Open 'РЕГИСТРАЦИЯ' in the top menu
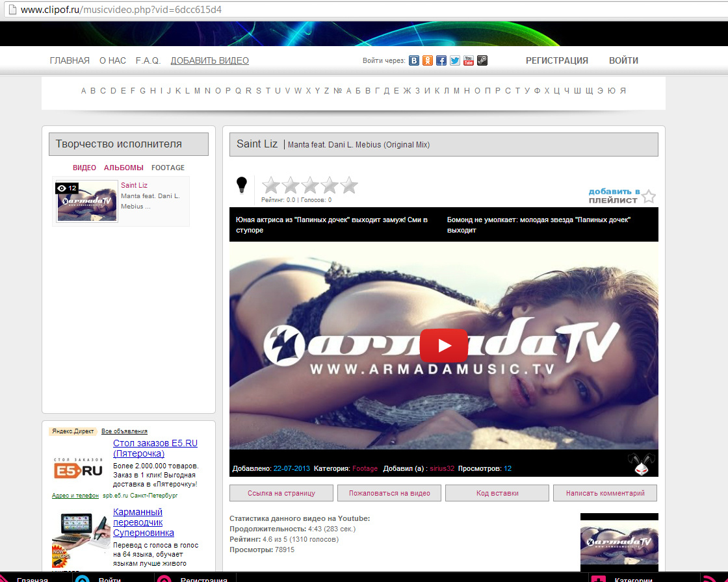The image size is (728, 582). coord(556,60)
